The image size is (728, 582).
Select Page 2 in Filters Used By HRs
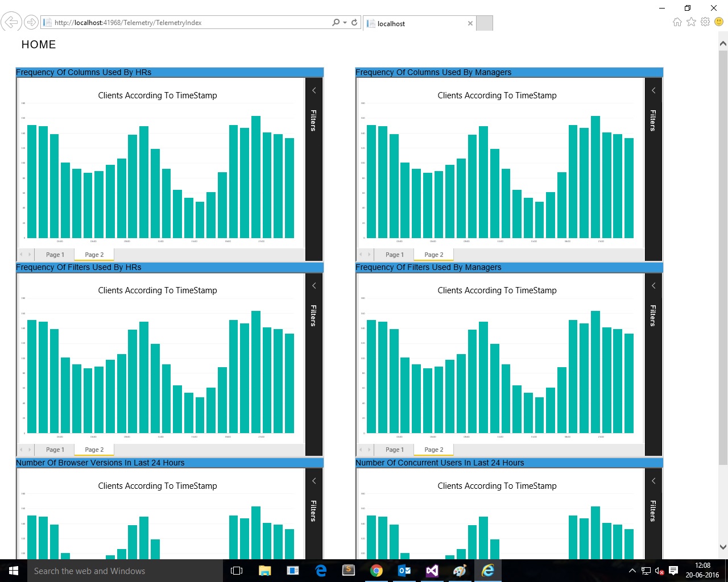click(x=94, y=450)
